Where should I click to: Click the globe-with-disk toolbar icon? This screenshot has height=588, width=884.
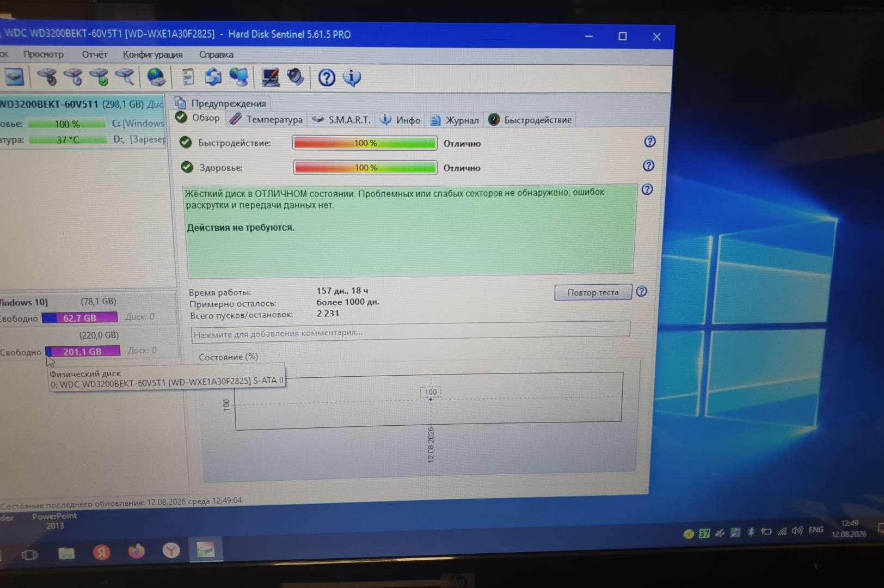click(x=156, y=77)
